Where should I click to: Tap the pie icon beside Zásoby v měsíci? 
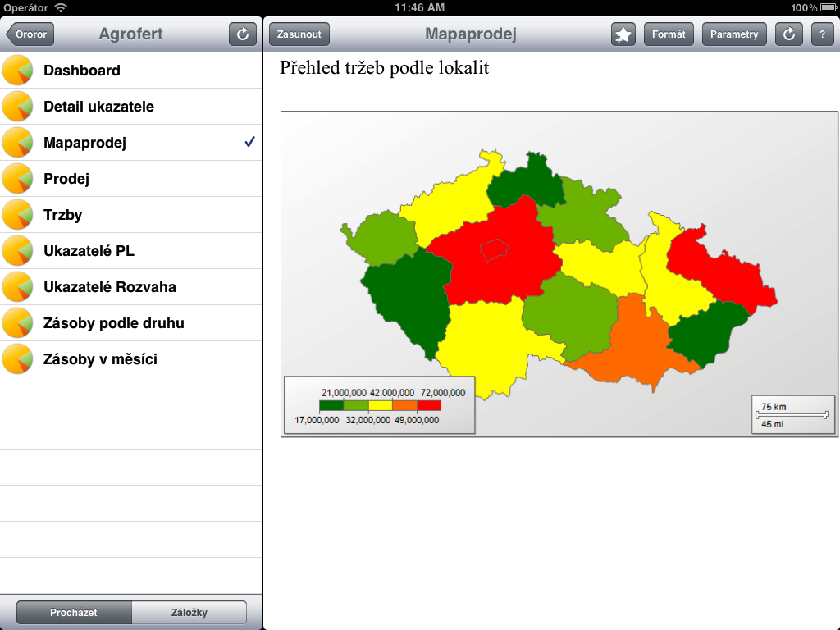pos(17,359)
